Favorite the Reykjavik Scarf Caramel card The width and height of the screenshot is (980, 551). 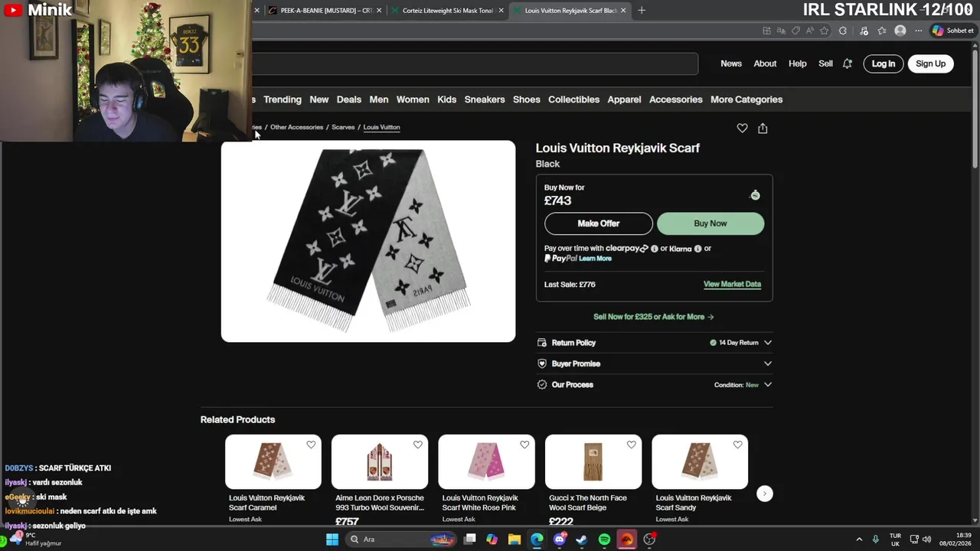click(311, 445)
